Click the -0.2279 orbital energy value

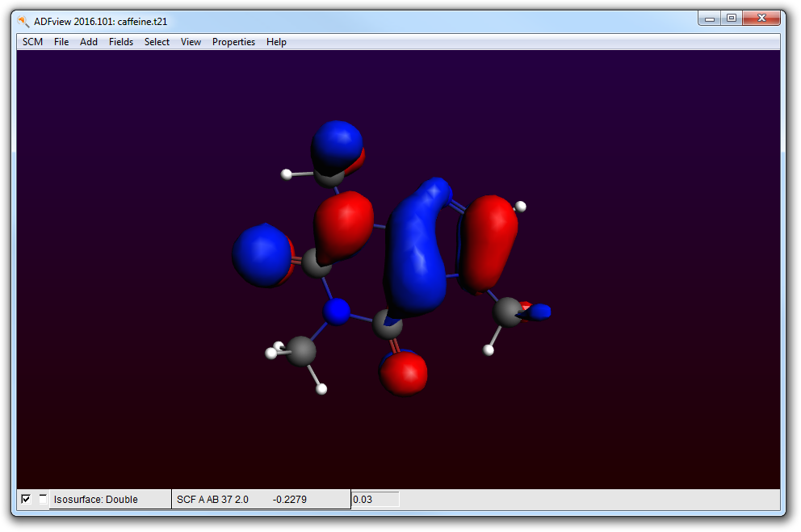[290, 500]
